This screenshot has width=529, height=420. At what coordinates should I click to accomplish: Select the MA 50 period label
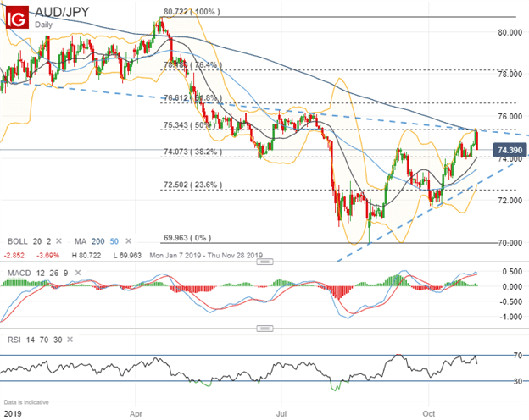[114, 241]
